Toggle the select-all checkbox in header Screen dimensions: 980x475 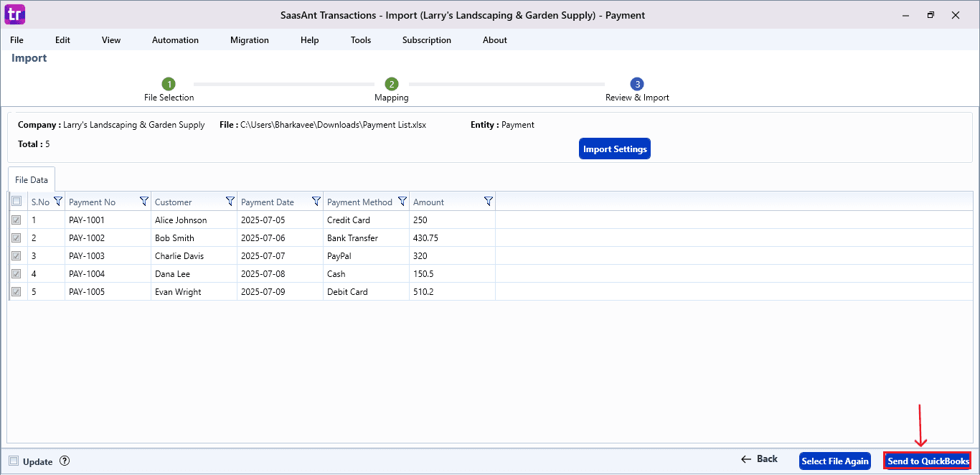click(16, 201)
